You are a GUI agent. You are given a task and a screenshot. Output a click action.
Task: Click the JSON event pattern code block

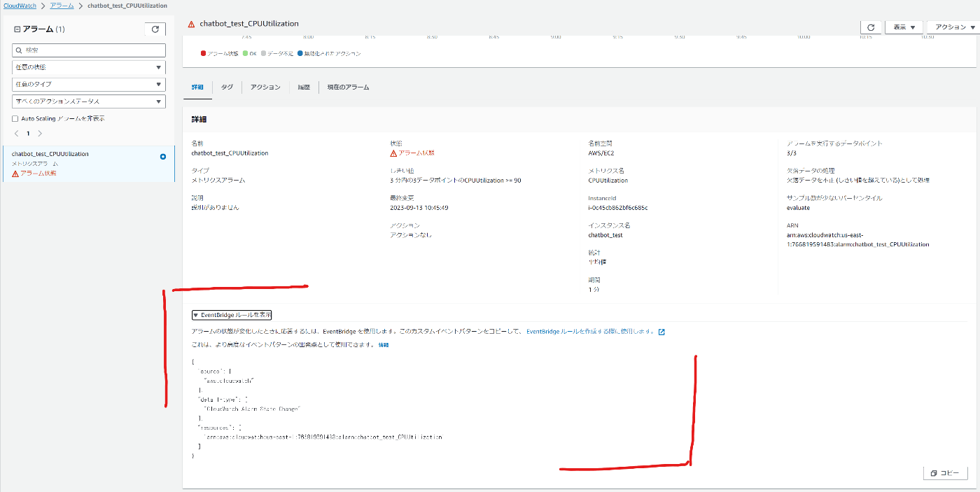tap(317, 409)
